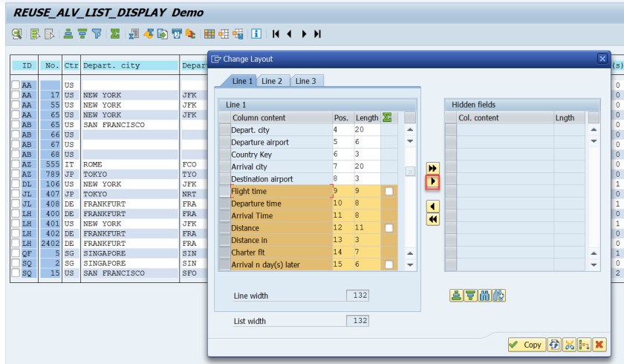Switch to the Line 2 tab

tap(272, 81)
